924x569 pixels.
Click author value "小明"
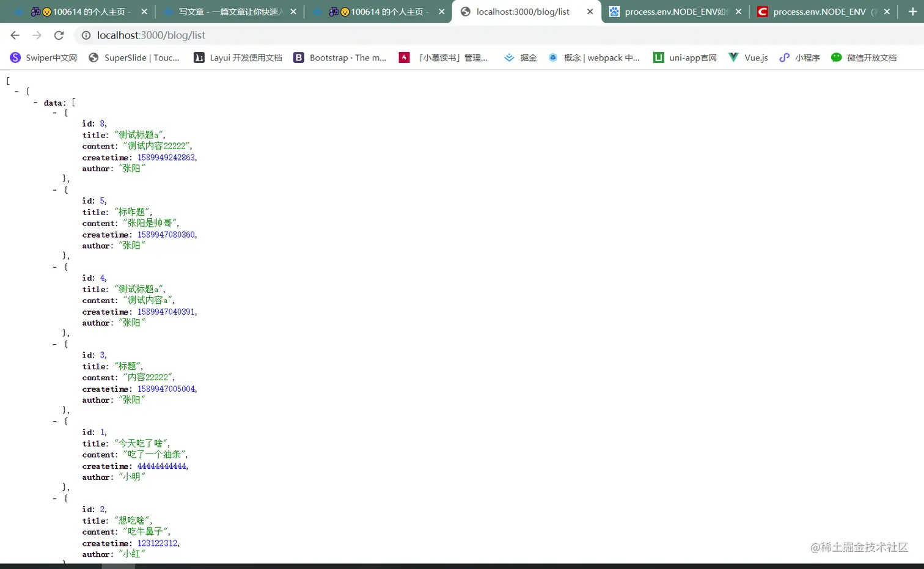pos(131,477)
